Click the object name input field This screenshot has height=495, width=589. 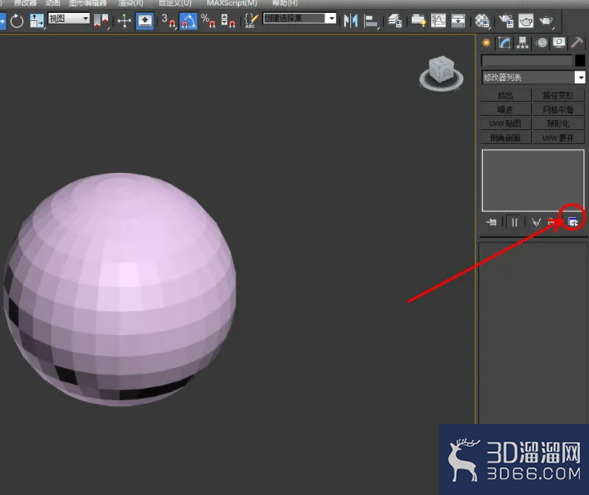tap(527, 60)
